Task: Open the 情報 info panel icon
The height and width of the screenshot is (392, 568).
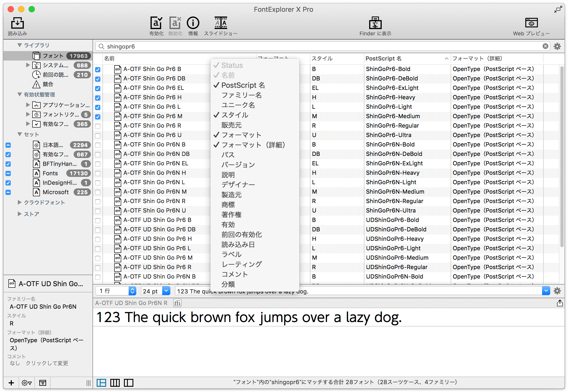Action: (193, 23)
